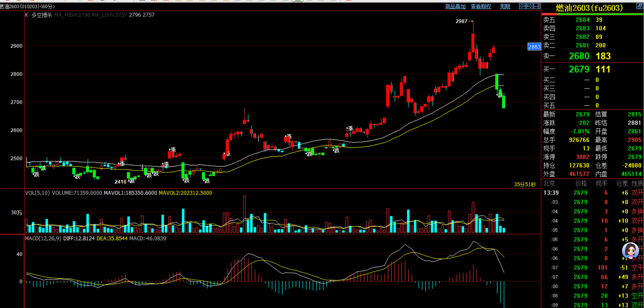Click the 2987 high price marker

(x=462, y=21)
